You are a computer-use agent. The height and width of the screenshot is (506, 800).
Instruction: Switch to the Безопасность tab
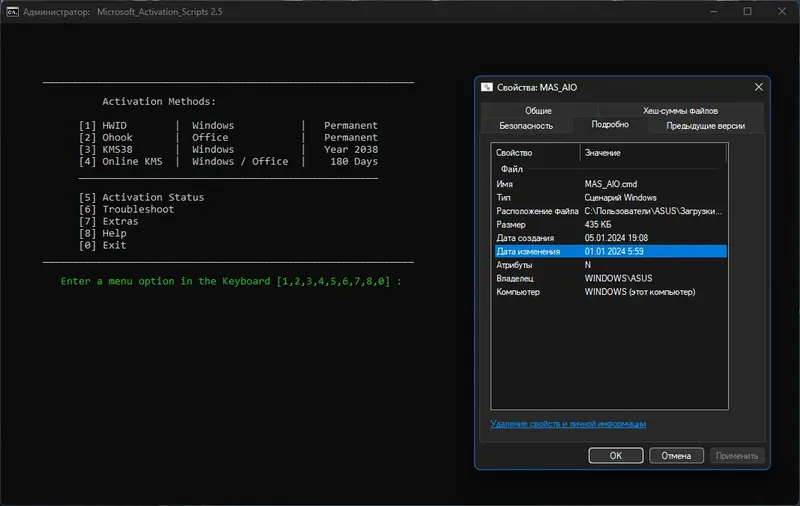pyautogui.click(x=526, y=125)
